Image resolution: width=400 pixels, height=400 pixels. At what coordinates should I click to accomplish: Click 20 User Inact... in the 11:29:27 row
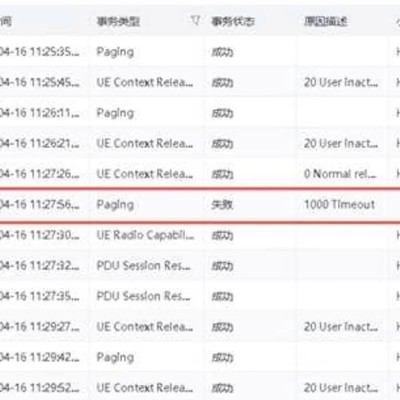pyautogui.click(x=341, y=327)
